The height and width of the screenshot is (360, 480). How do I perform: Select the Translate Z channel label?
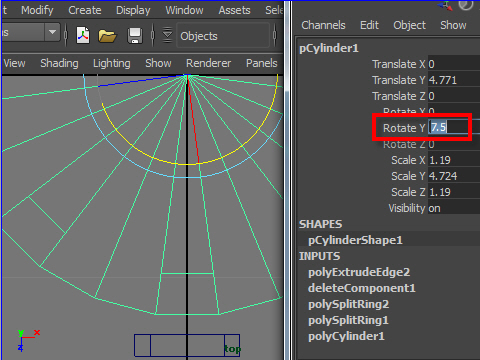tap(399, 96)
